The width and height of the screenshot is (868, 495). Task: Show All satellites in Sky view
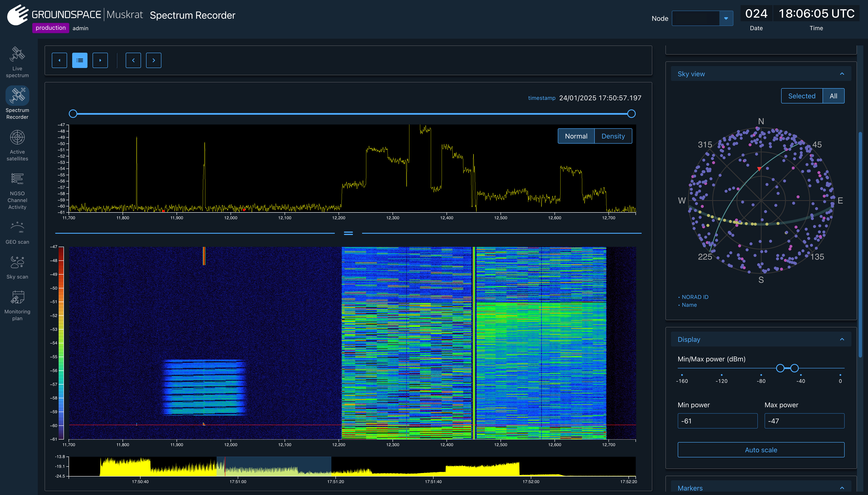point(833,96)
